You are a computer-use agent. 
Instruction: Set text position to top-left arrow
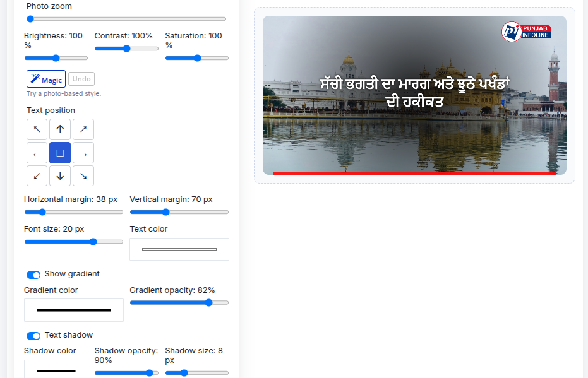37,129
